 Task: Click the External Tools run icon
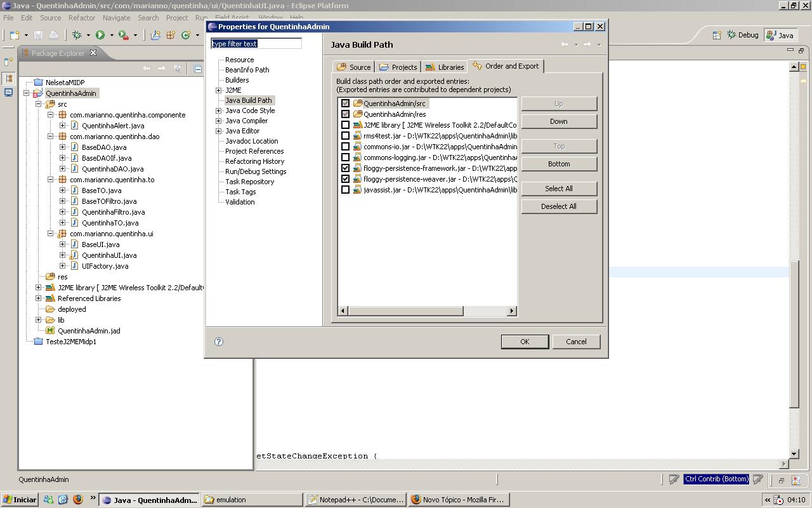pos(124,35)
